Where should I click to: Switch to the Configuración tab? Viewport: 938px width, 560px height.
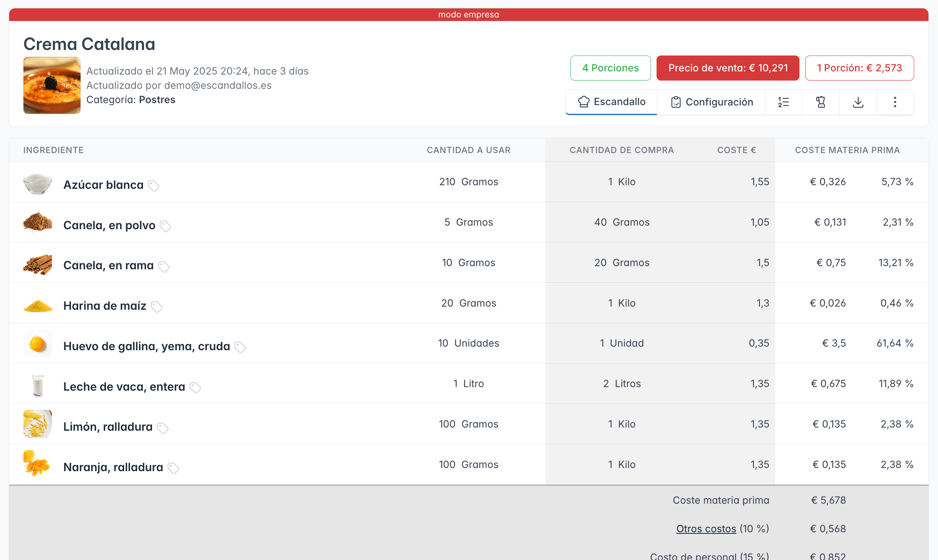pyautogui.click(x=711, y=102)
